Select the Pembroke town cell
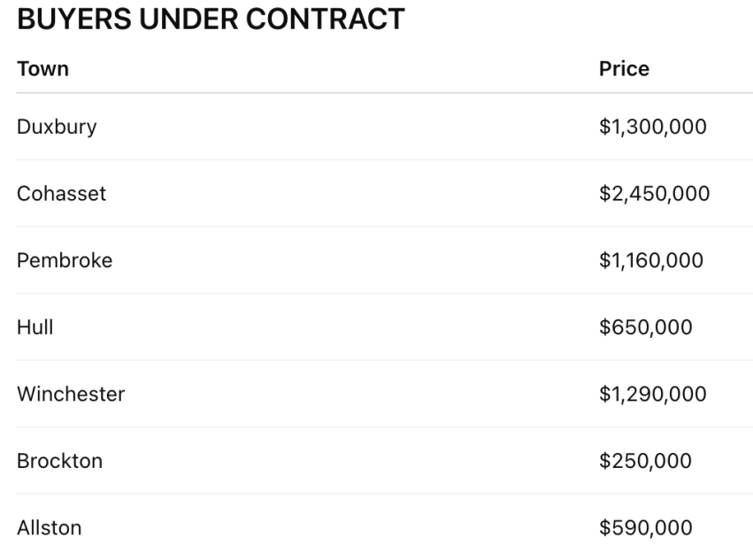This screenshot has height=560, width=753. coord(65,261)
